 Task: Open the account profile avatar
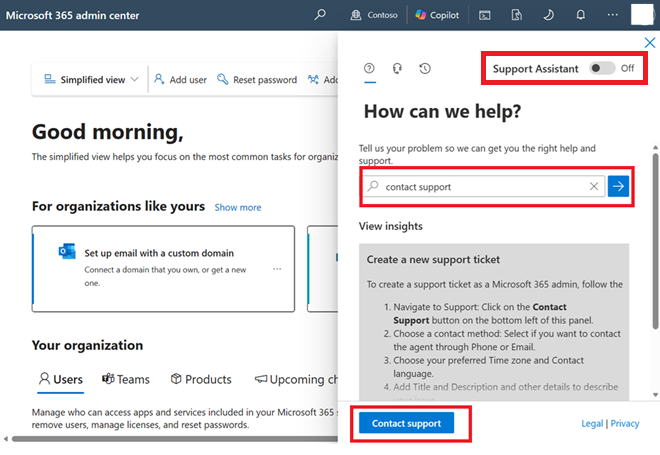642,15
